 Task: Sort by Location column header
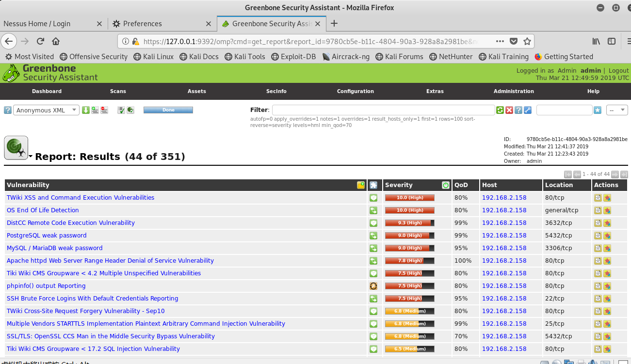click(x=559, y=185)
